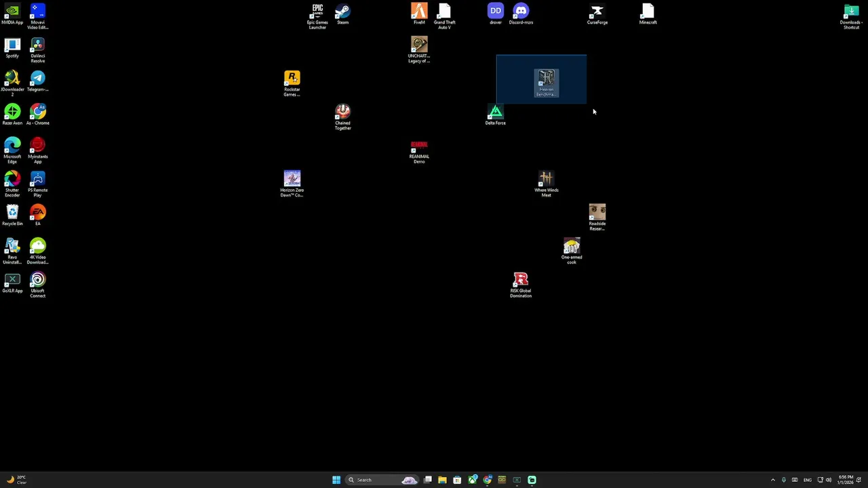Select the Chained Together game icon
The image size is (868, 488).
tap(342, 118)
